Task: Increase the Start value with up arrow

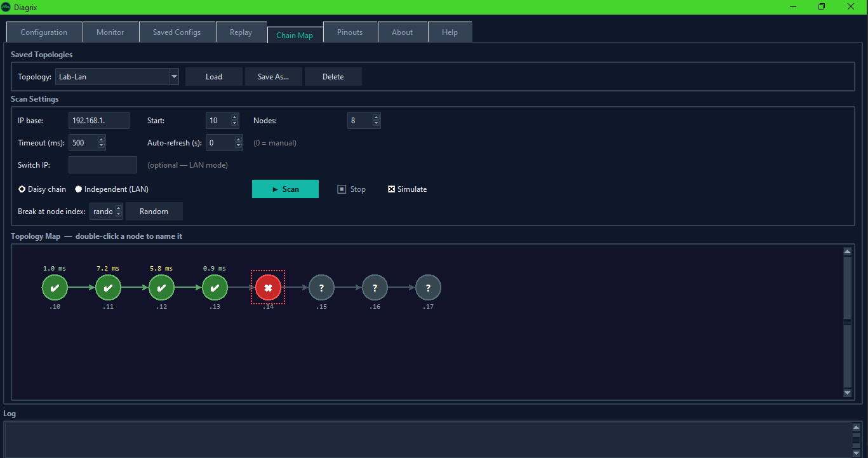Action: point(235,117)
